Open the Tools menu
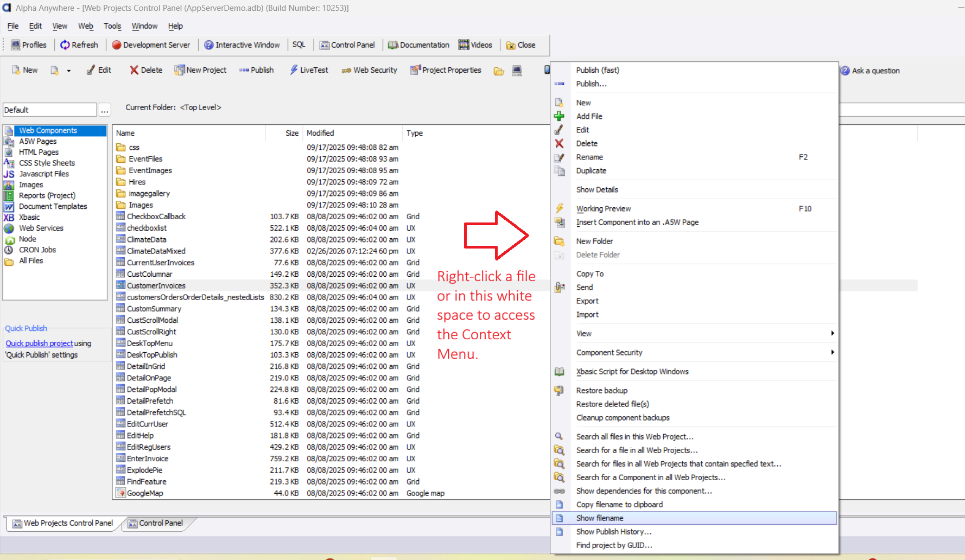Image resolution: width=965 pixels, height=560 pixels. click(112, 26)
